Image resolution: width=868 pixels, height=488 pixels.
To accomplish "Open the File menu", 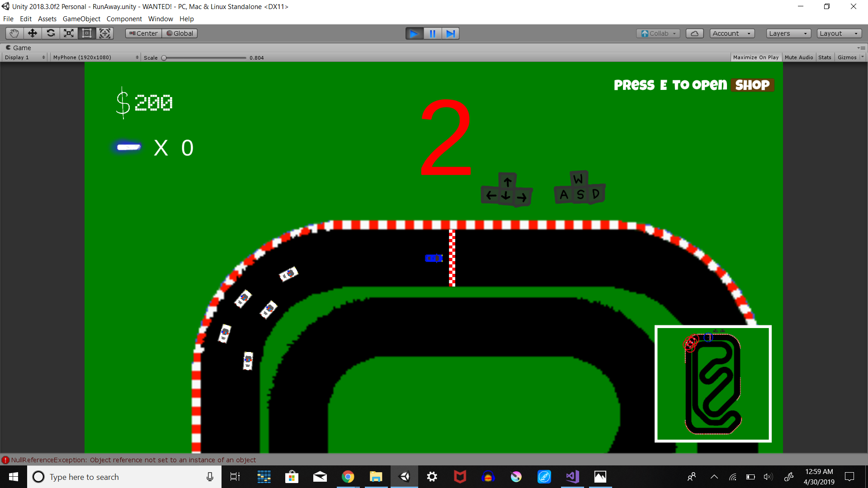I will [x=8, y=19].
